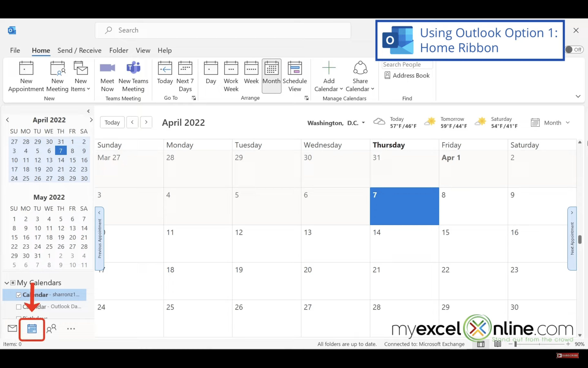Close the Outlook window
Viewport: 588px width, 368px height.
576,30
